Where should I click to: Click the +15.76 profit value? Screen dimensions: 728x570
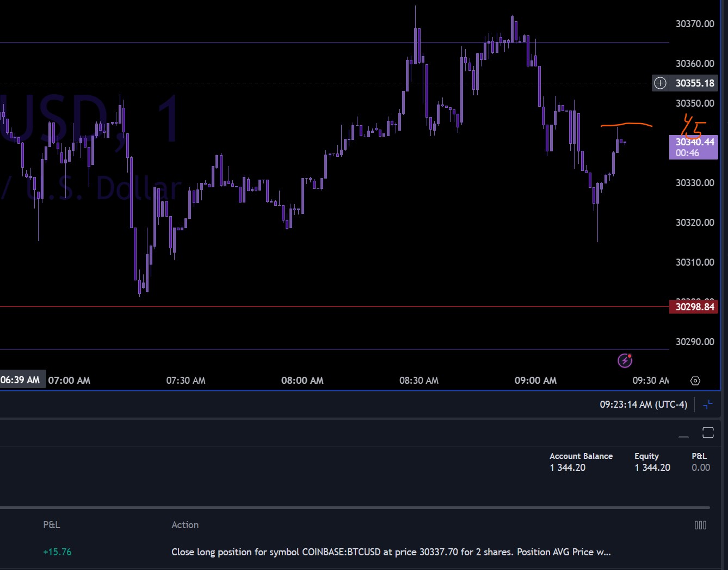pos(57,552)
